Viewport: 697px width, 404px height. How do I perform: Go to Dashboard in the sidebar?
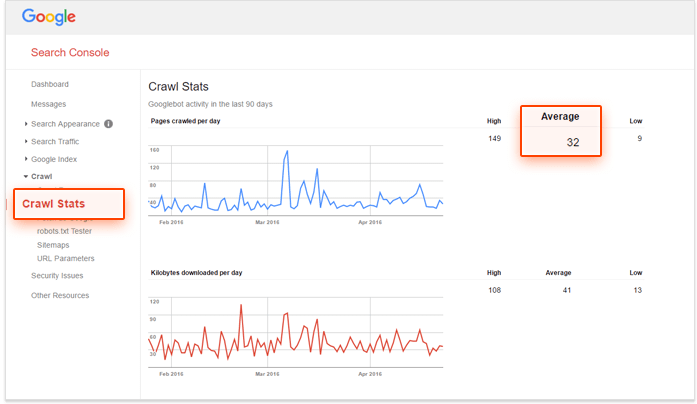click(50, 84)
